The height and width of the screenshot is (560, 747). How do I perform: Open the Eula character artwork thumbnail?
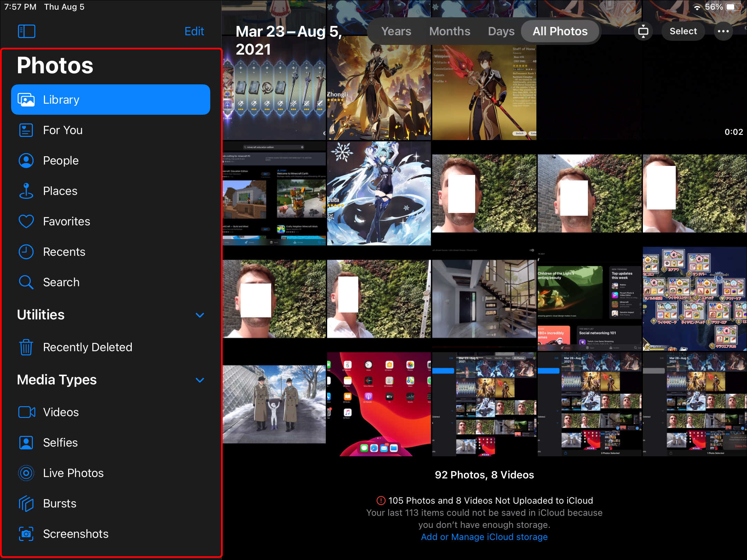(379, 194)
